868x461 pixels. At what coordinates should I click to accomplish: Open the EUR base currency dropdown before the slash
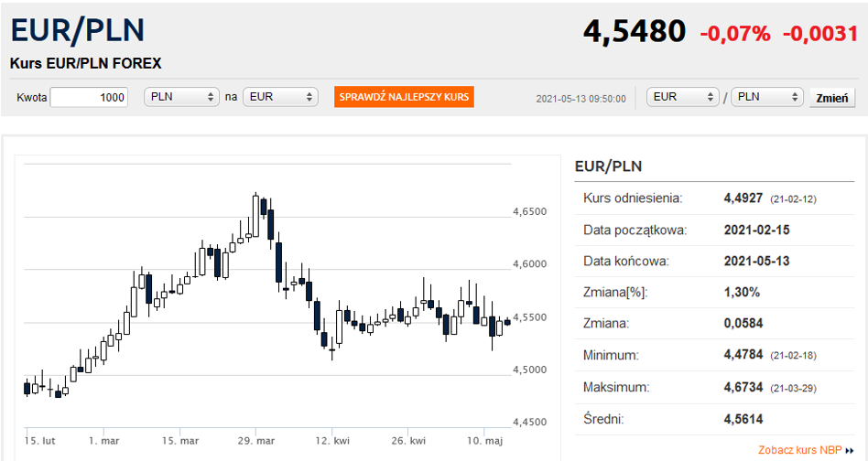coord(683,97)
